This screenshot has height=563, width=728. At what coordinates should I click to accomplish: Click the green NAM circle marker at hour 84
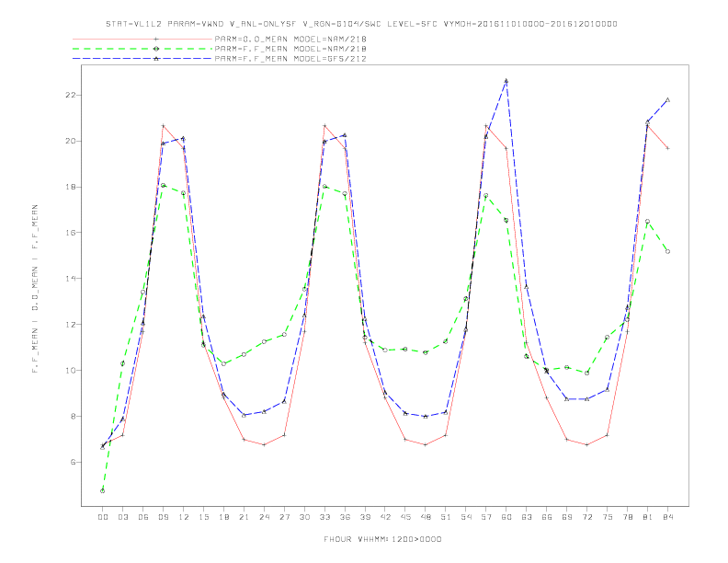(667, 251)
